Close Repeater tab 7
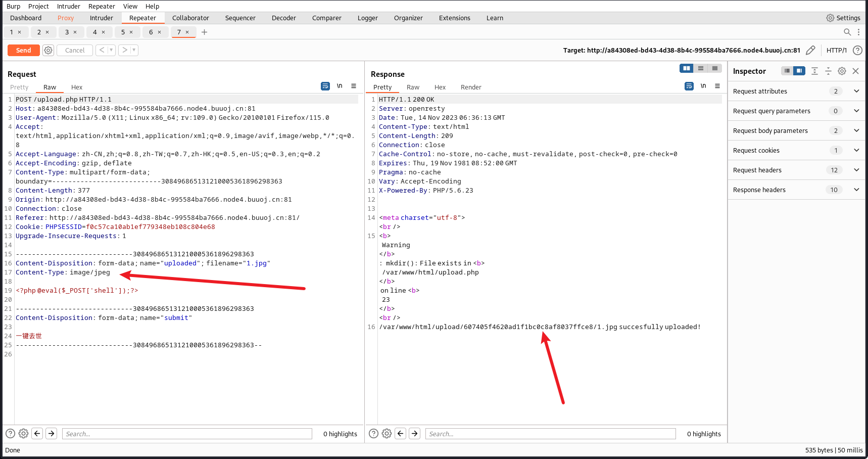Screen dimensions: 868x459 click(187, 32)
